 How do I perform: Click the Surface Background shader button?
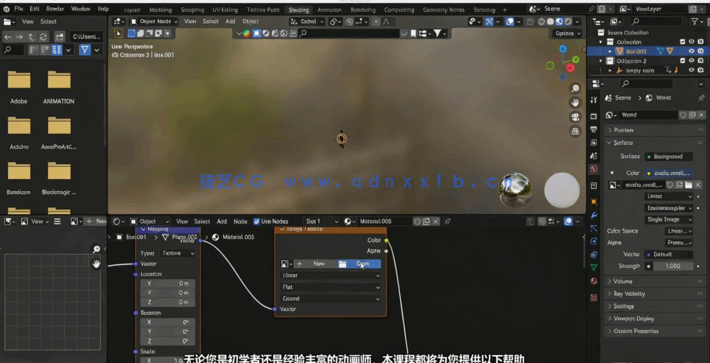click(669, 157)
